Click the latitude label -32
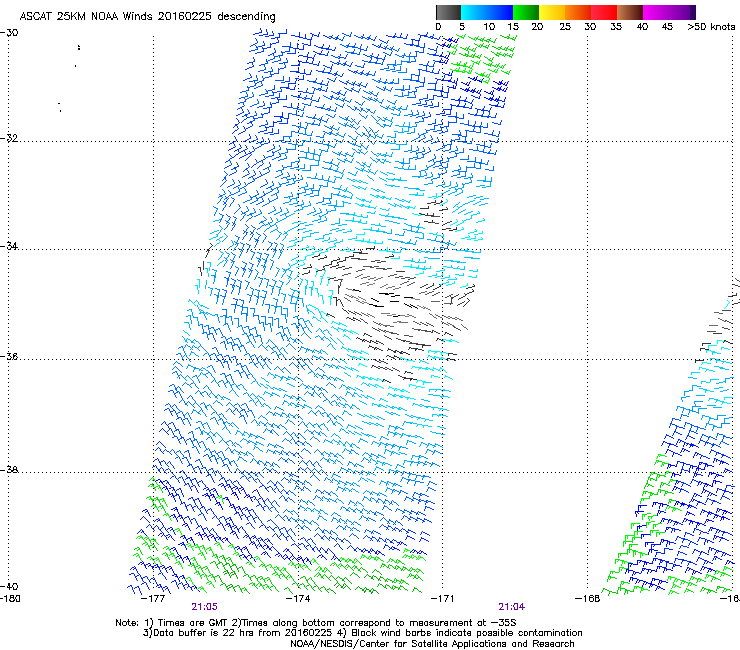Image resolution: width=740 pixels, height=650 pixels. click(x=9, y=138)
